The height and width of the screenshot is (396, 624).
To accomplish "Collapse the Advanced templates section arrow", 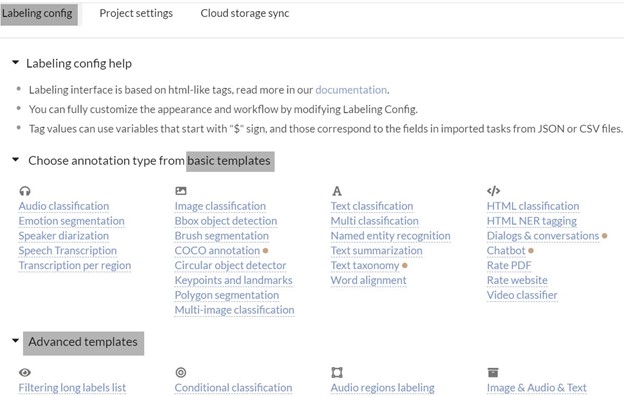I will pyautogui.click(x=16, y=341).
